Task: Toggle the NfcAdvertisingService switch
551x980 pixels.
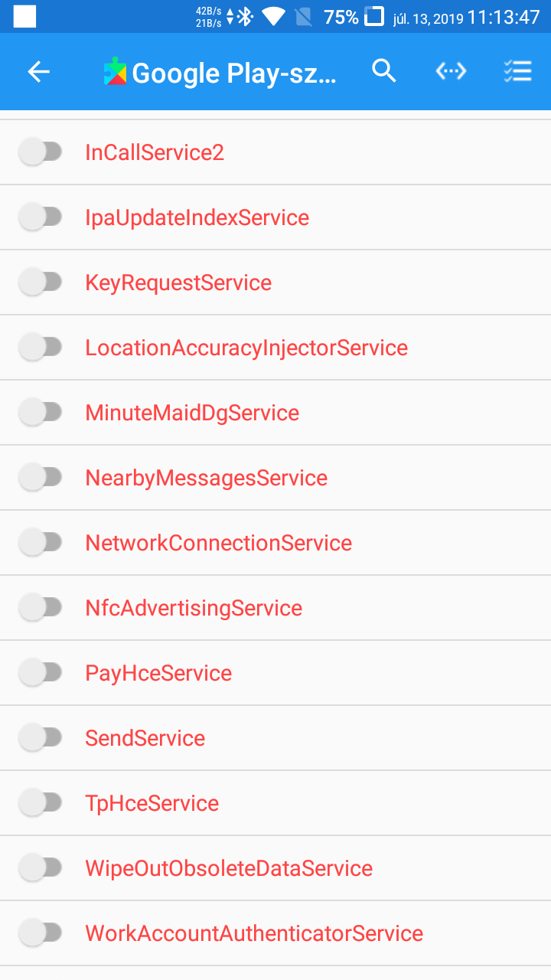Action: coord(41,608)
